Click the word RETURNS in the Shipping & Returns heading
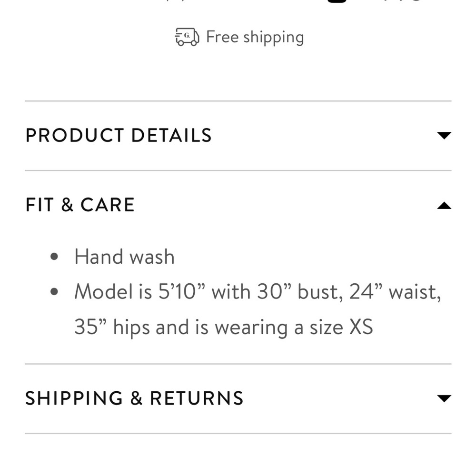The image size is (476, 476). click(197, 398)
